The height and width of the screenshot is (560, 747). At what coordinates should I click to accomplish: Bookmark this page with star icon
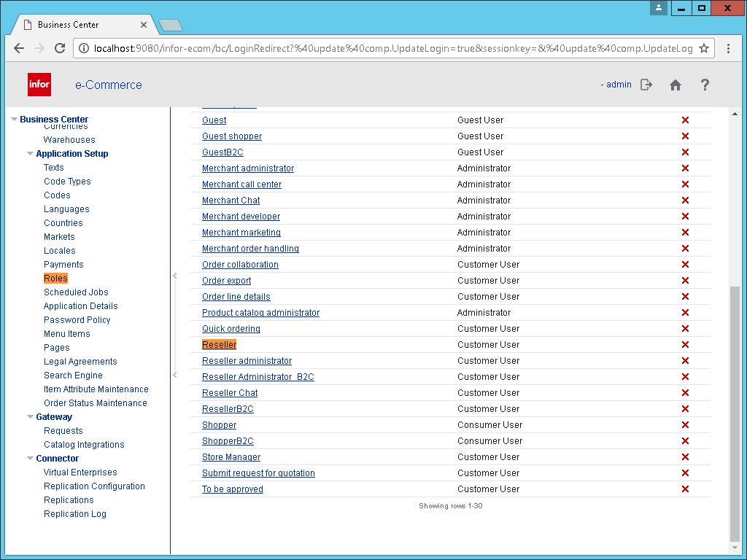(704, 48)
